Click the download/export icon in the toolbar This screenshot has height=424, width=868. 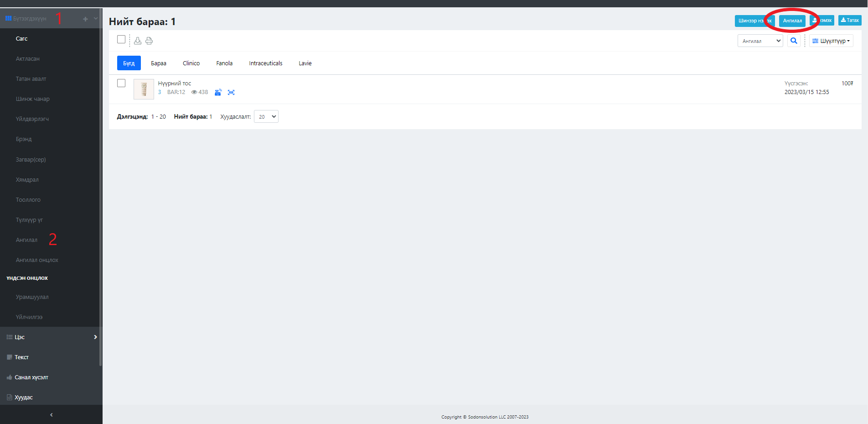click(x=138, y=41)
